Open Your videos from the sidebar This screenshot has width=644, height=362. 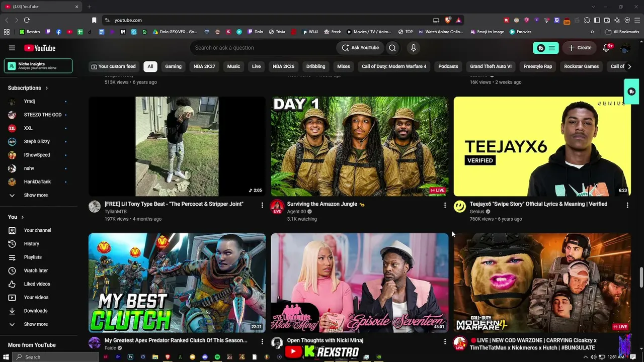coord(36,297)
